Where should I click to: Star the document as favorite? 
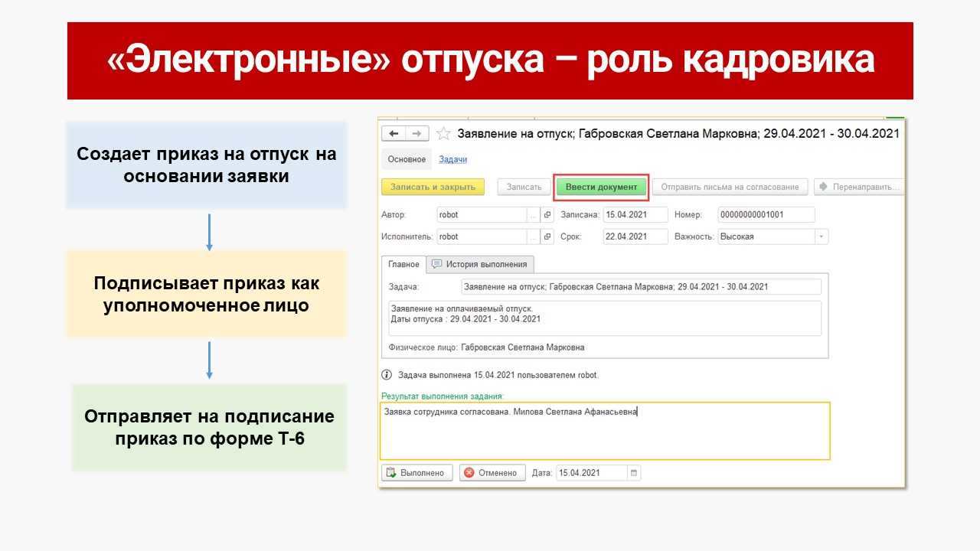coord(443,134)
